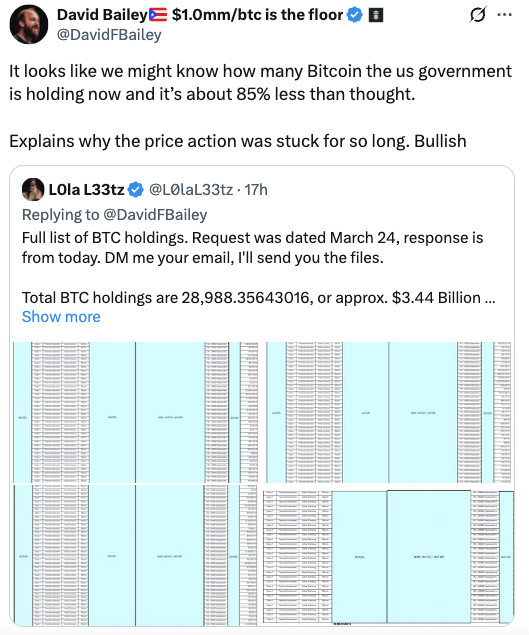Open the three-dot more options menu
The height and width of the screenshot is (635, 529).
click(504, 15)
